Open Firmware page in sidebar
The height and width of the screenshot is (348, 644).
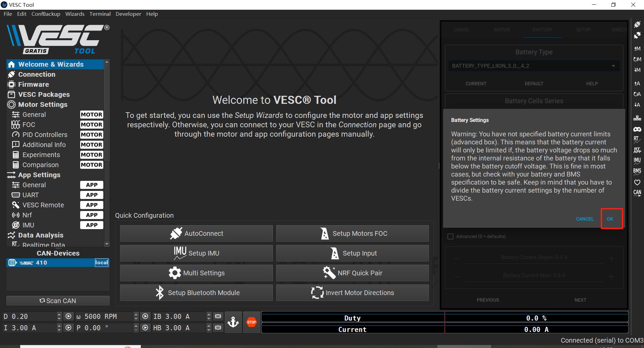55,84
